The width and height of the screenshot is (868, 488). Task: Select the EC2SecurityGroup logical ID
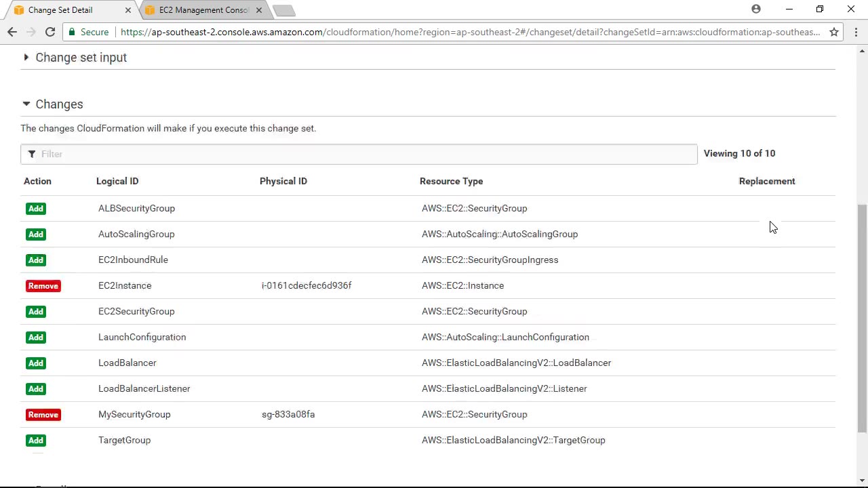(136, 311)
